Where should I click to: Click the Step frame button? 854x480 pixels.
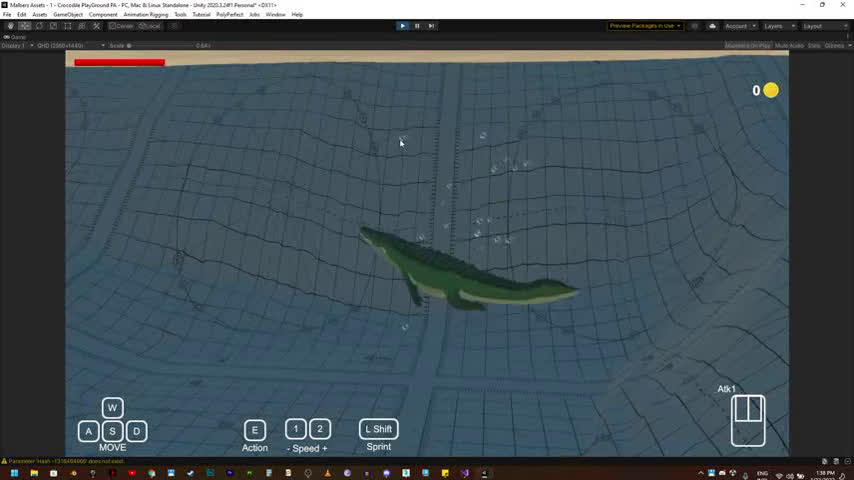pyautogui.click(x=431, y=26)
